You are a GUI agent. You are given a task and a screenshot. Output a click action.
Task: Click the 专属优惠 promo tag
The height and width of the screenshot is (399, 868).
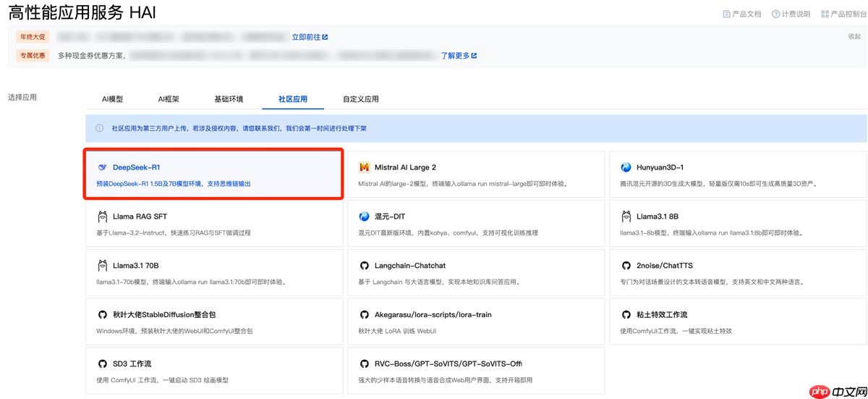click(x=33, y=56)
